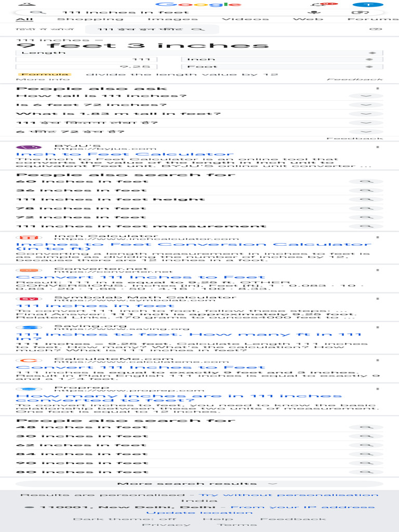399x532 pixels.
Task: Open more options for CalculateMe.com result
Action: click(378, 360)
